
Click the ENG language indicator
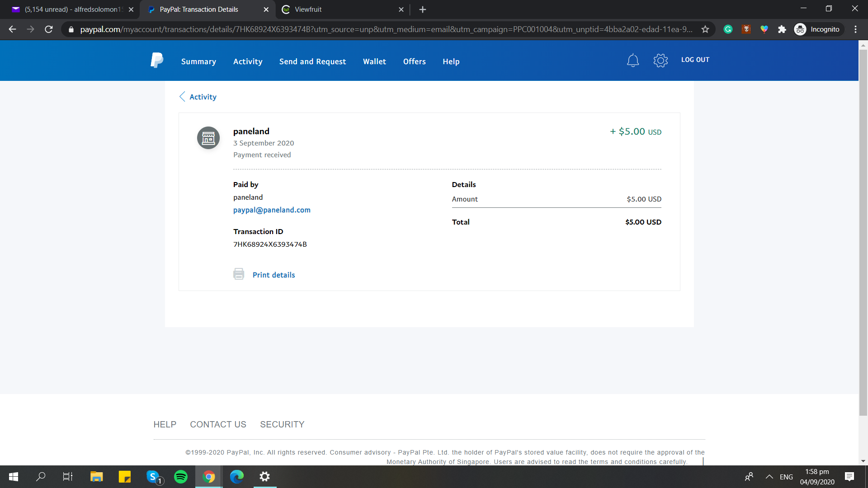786,477
